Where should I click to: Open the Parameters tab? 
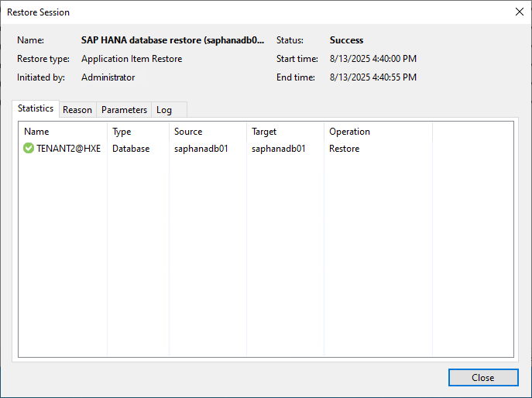coord(124,110)
